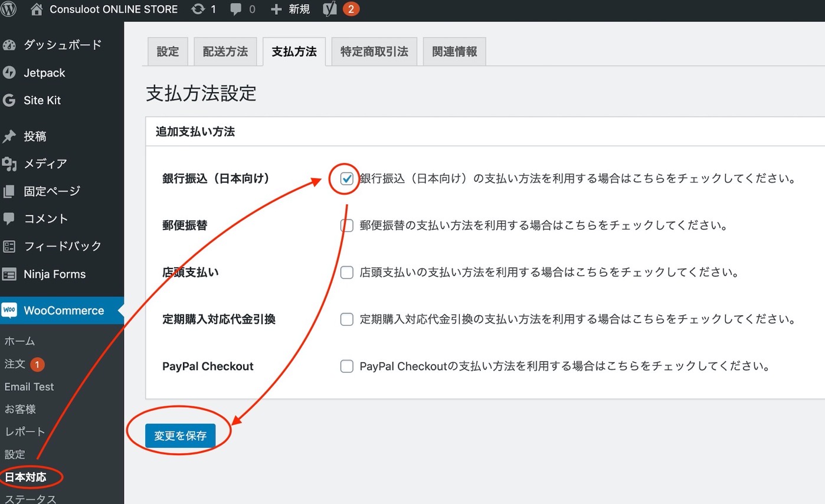The image size is (825, 504).
Task: Open コメント in the sidebar
Action: click(x=46, y=218)
